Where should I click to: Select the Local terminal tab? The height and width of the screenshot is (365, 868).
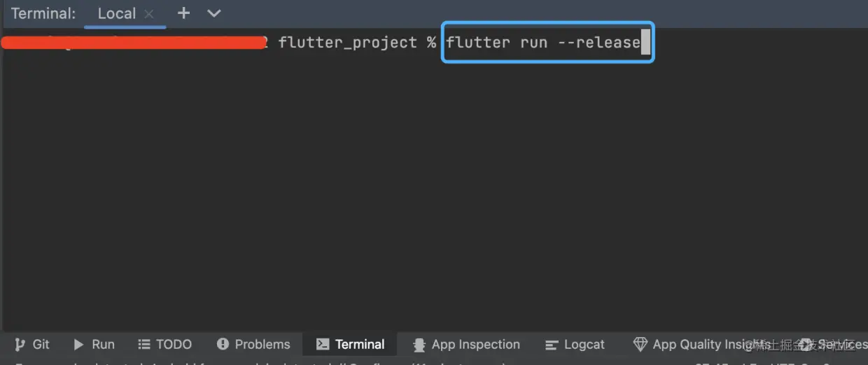(116, 13)
